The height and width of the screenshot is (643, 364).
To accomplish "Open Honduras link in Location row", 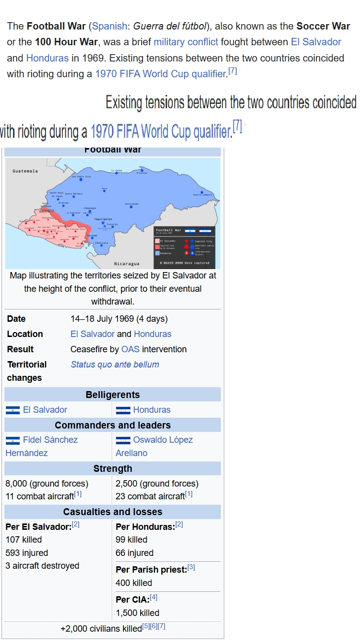I will point(152,334).
